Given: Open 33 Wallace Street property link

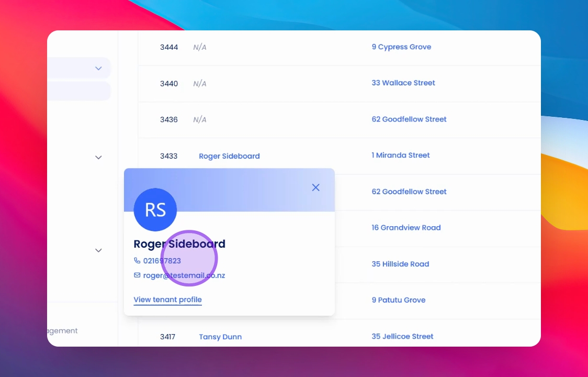Looking at the screenshot, I should [x=403, y=83].
